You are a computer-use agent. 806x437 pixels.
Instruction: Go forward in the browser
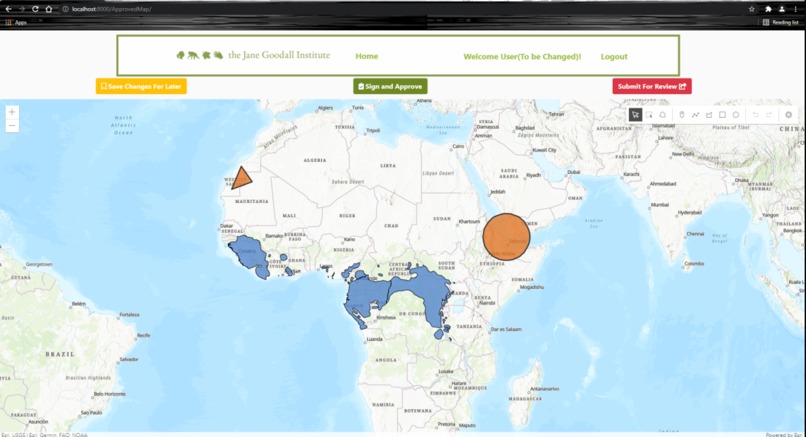(x=22, y=9)
